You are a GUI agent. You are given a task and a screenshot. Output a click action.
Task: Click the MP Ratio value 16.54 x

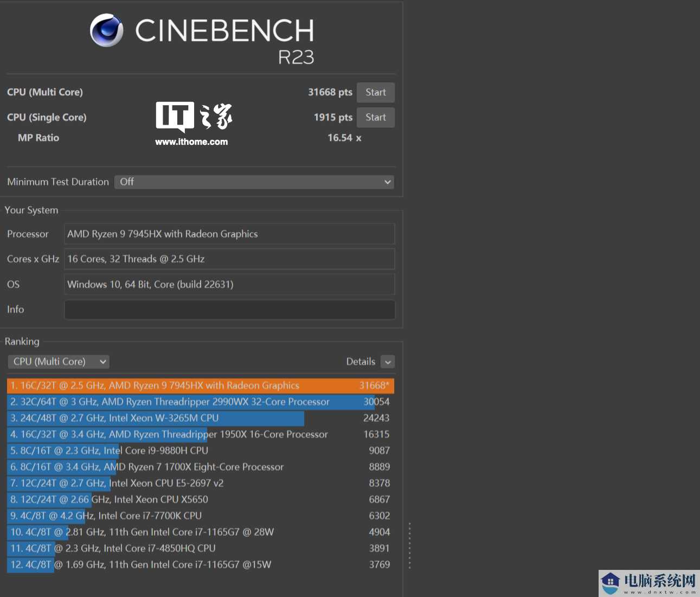(x=344, y=138)
